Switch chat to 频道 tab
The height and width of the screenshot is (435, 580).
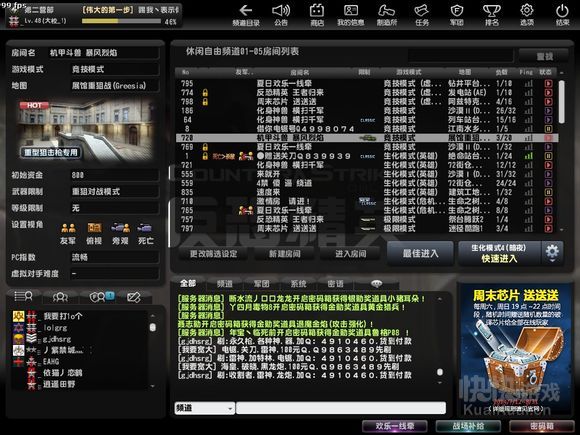225,284
